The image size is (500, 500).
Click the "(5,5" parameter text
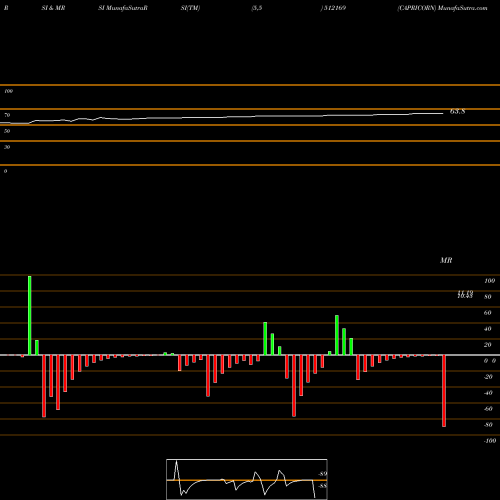[x=257, y=8]
